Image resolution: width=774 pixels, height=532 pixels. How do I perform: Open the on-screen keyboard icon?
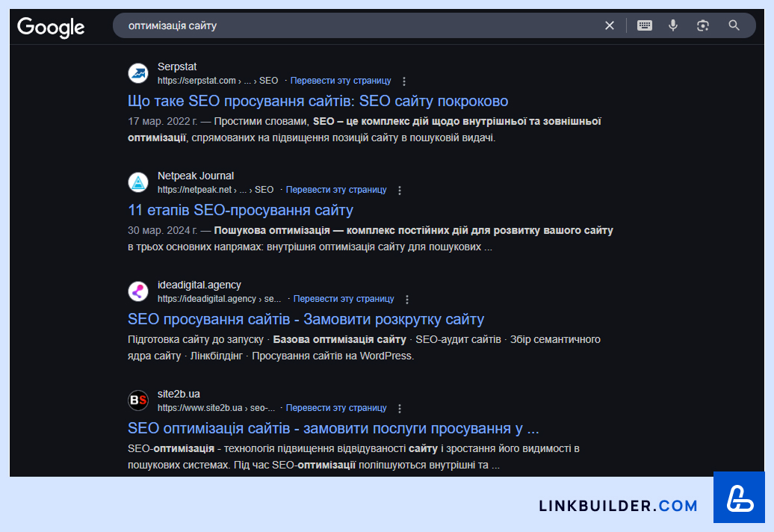click(644, 25)
